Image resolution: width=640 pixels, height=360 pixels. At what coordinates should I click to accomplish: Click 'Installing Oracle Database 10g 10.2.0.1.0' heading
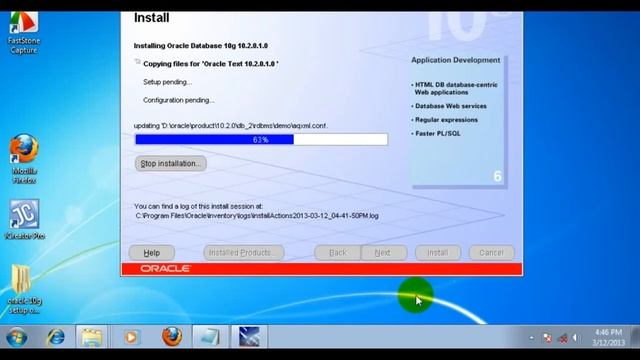(201, 46)
